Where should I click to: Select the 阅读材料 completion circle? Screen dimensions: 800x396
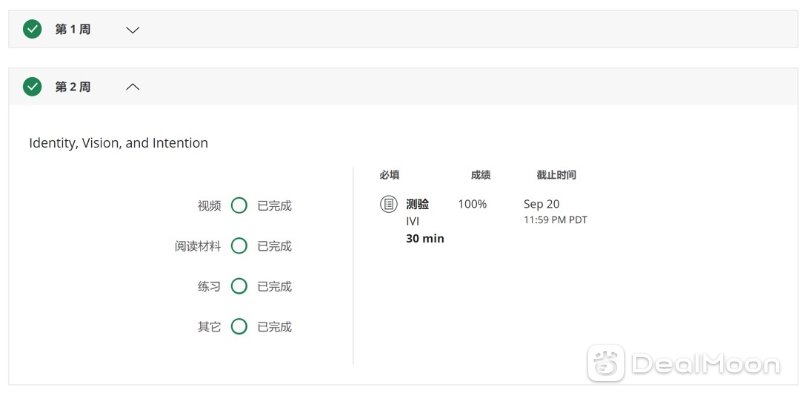(239, 246)
